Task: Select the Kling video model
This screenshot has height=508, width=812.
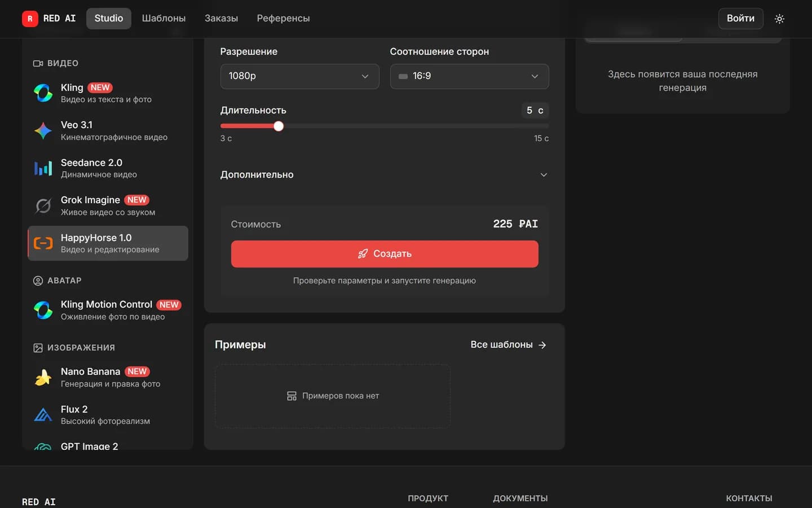Action: pos(108,93)
